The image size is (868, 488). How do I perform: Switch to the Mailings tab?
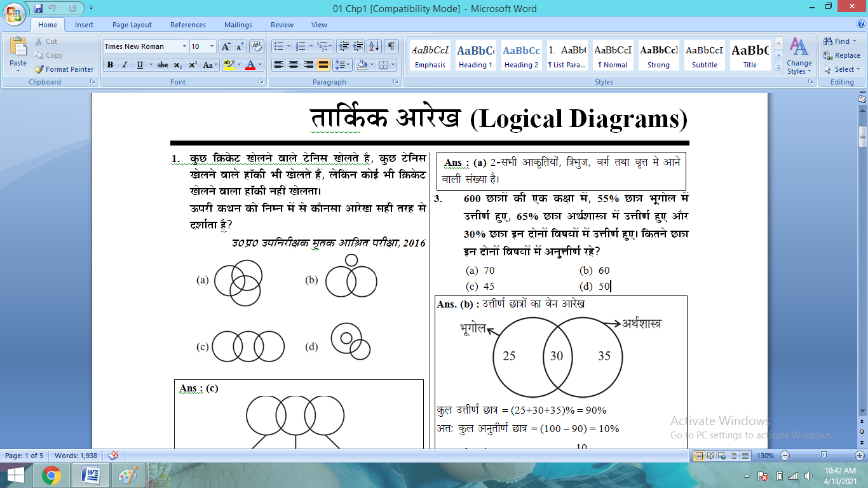click(x=238, y=25)
